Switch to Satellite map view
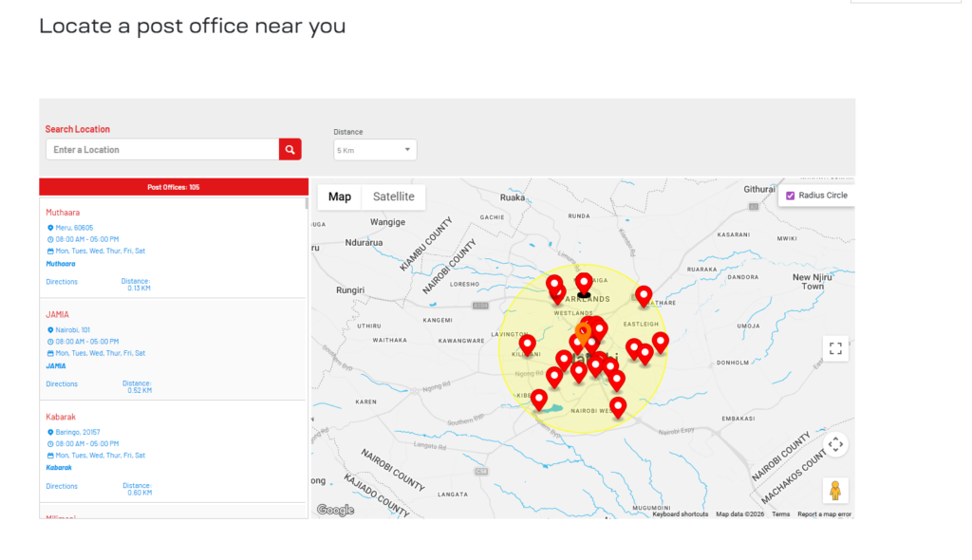 pos(393,196)
